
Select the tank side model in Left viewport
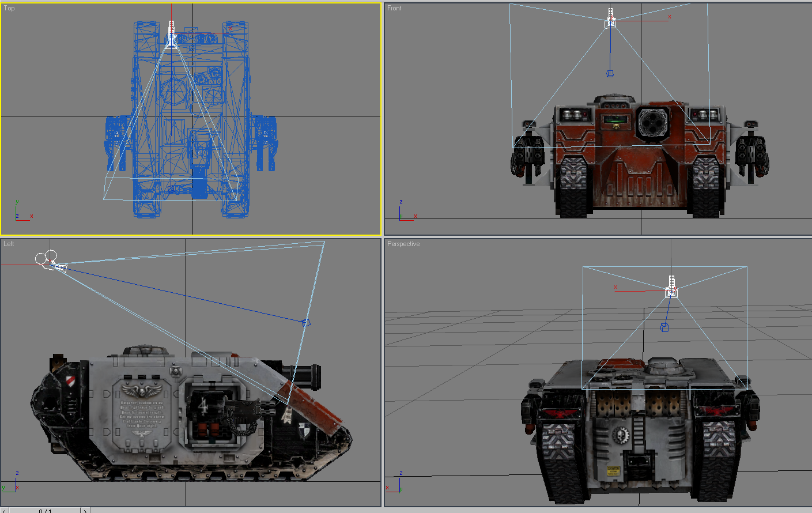(190, 414)
